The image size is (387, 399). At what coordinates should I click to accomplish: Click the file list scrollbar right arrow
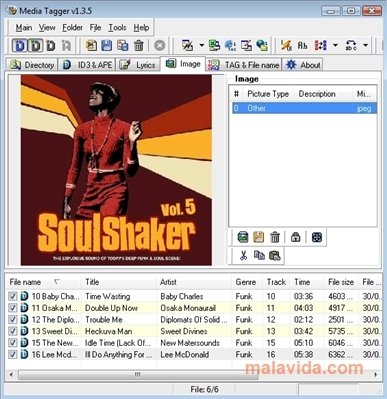pyautogui.click(x=376, y=375)
